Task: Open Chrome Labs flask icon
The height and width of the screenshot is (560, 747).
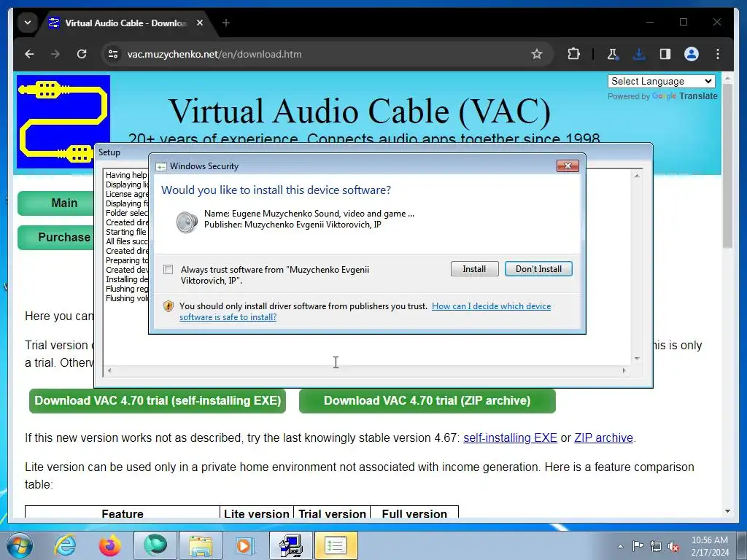Action: pos(612,54)
